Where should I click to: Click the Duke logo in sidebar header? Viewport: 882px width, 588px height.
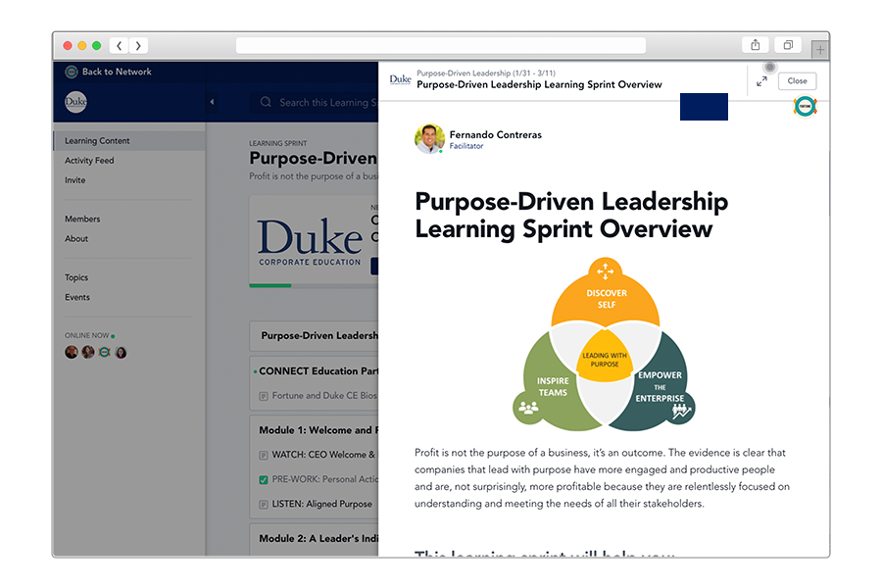75,102
